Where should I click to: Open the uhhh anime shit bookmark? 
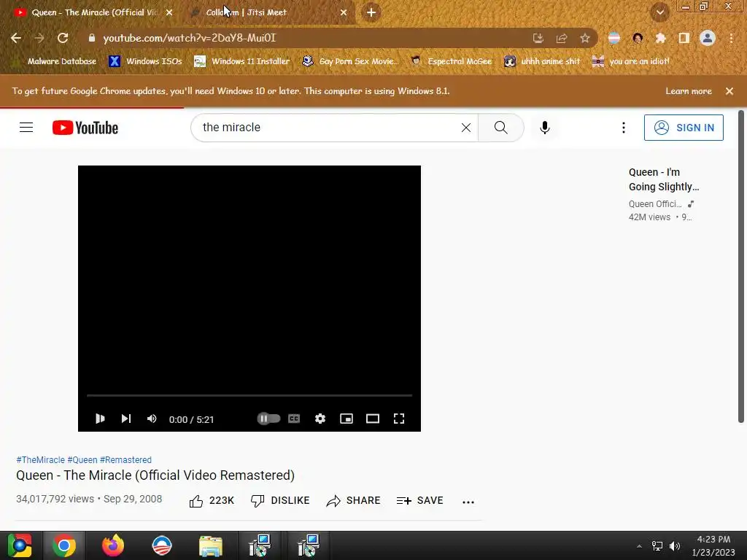click(542, 61)
